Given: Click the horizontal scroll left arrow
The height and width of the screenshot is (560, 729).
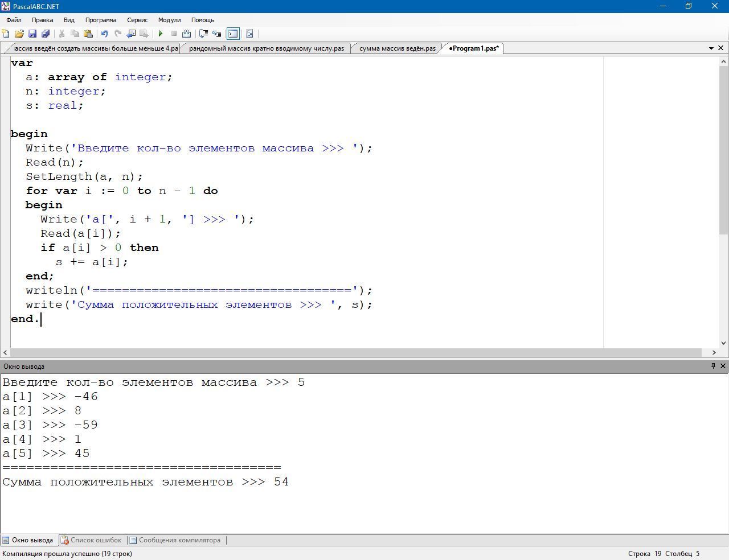Looking at the screenshot, I should pos(6,353).
